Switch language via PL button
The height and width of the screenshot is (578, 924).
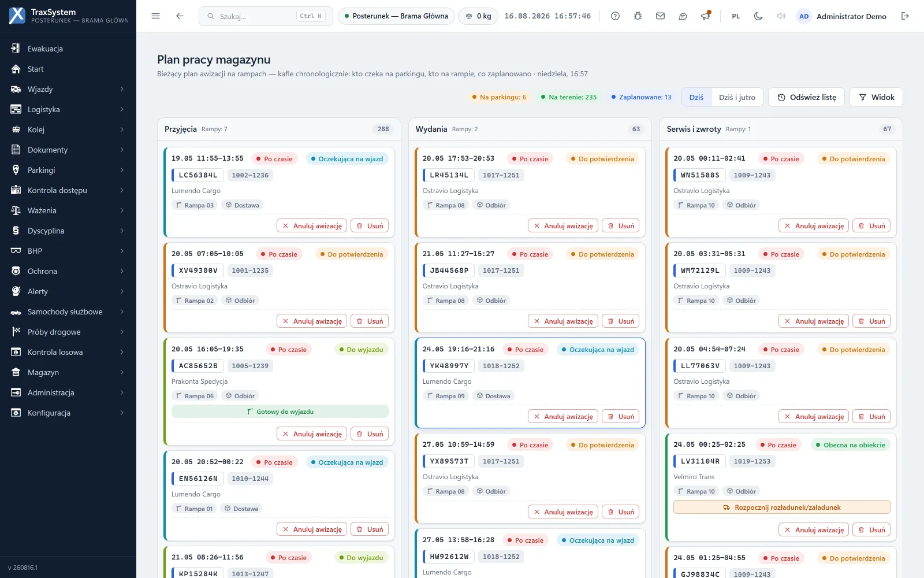point(736,16)
